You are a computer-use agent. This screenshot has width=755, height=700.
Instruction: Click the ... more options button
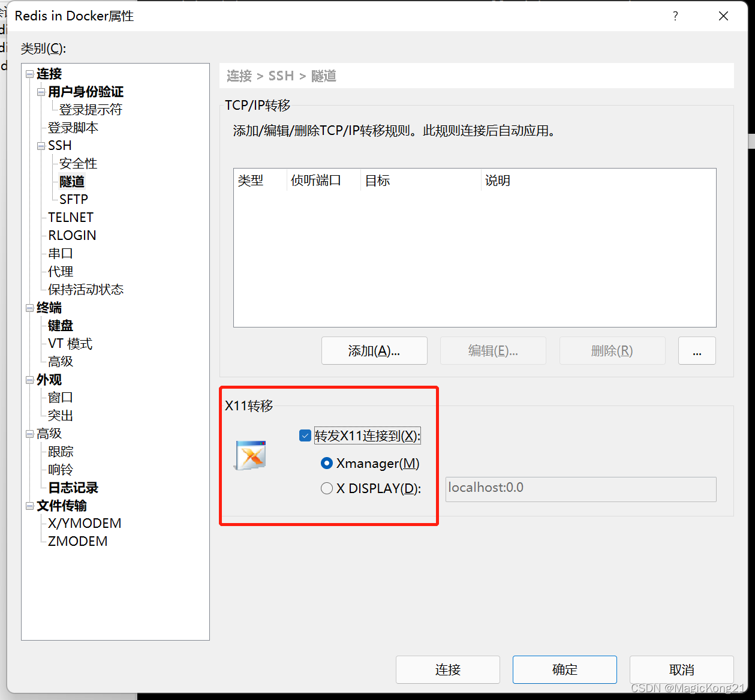697,351
